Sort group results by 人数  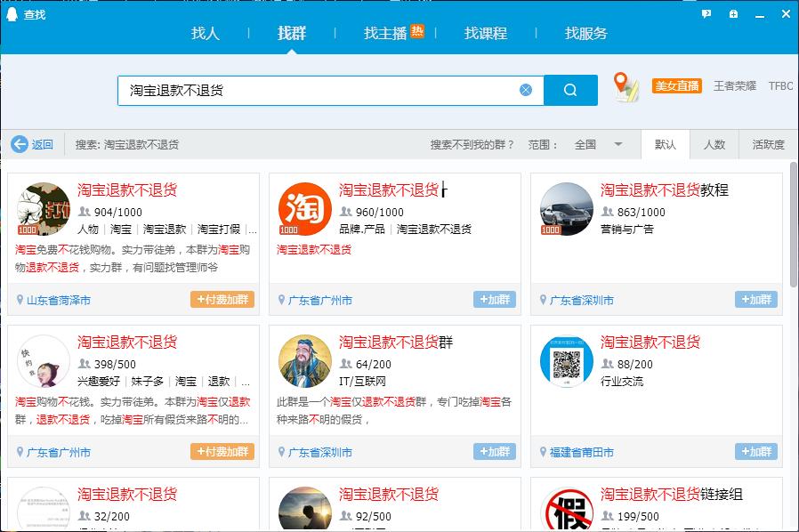[x=717, y=144]
